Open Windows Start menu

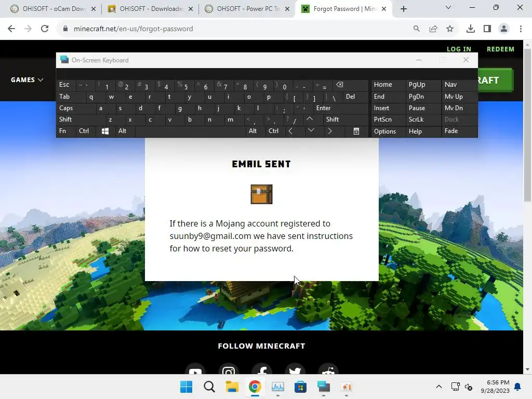tap(187, 387)
